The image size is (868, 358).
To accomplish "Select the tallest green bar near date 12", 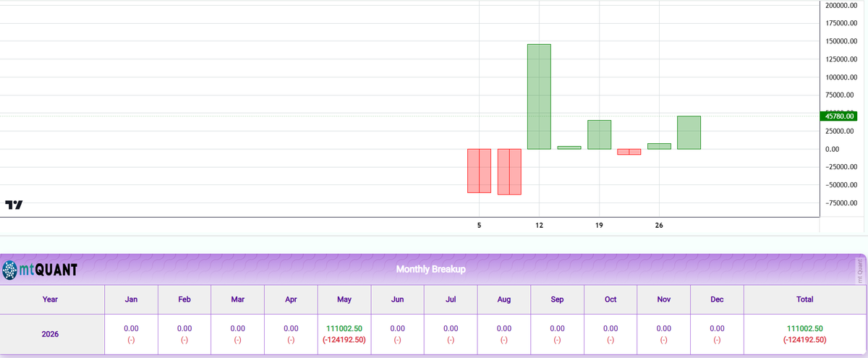I will point(539,97).
